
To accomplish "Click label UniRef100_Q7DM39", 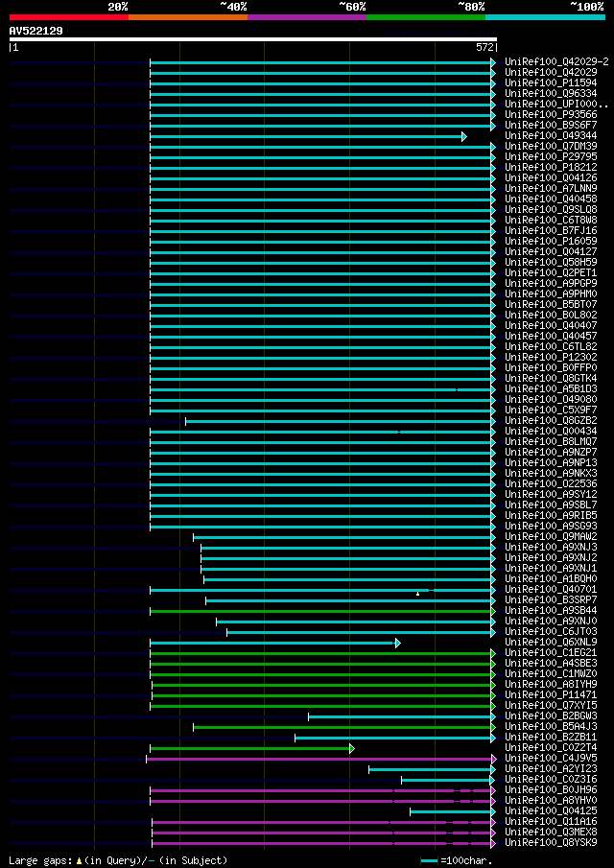I will [x=551, y=147].
